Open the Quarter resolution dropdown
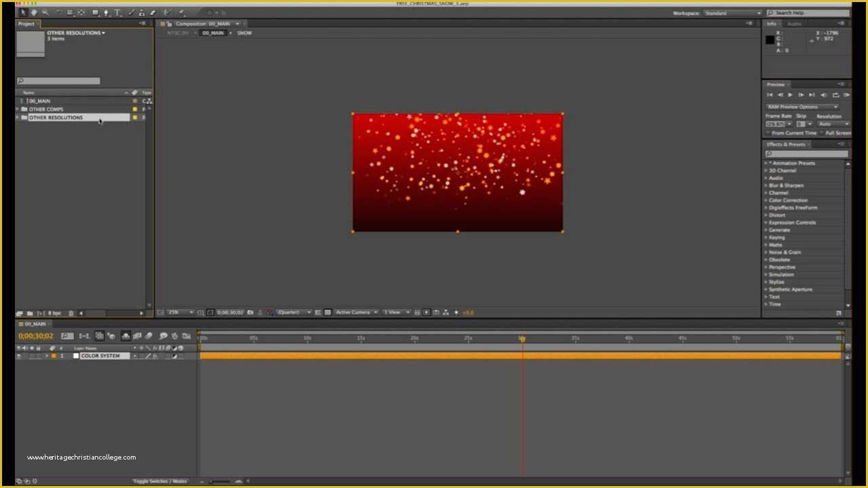The height and width of the screenshot is (488, 868). tap(294, 312)
